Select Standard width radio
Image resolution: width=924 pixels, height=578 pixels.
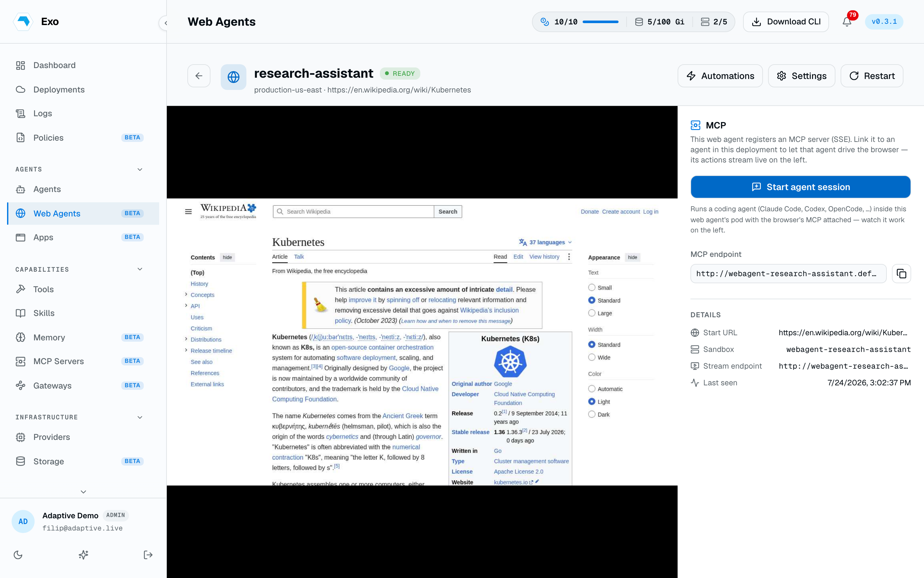[592, 345]
